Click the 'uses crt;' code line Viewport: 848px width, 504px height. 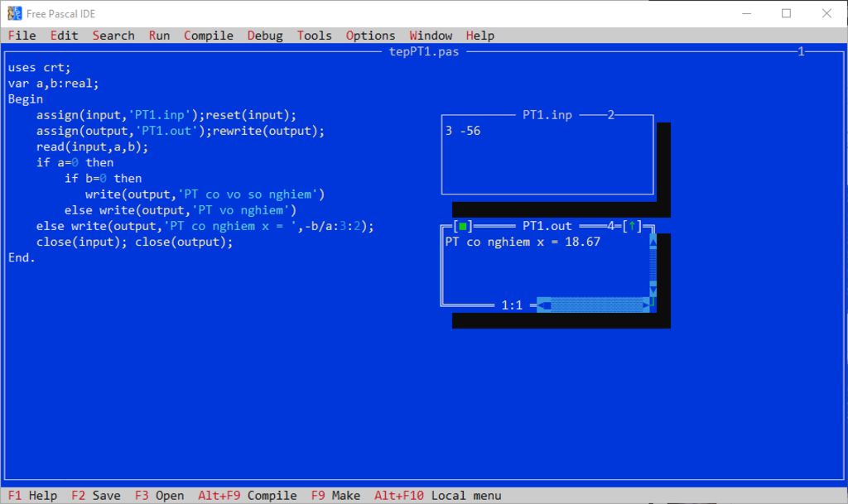(39, 68)
